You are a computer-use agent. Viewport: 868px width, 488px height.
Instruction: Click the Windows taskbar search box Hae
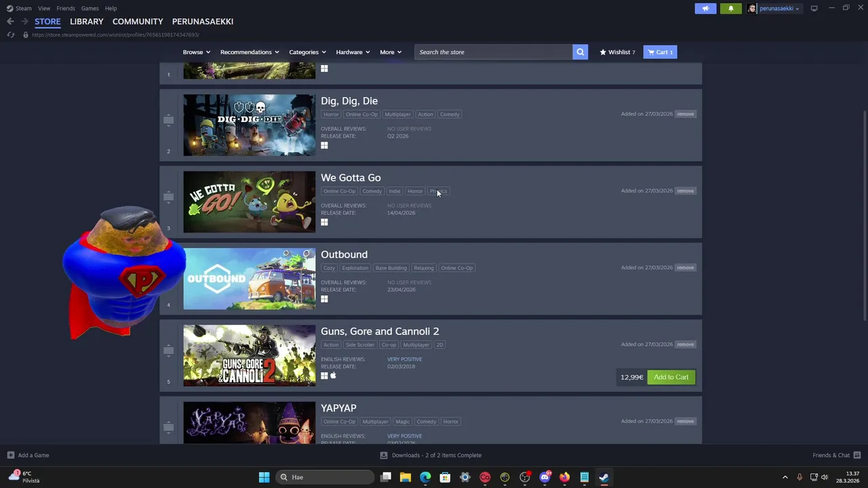click(x=325, y=477)
